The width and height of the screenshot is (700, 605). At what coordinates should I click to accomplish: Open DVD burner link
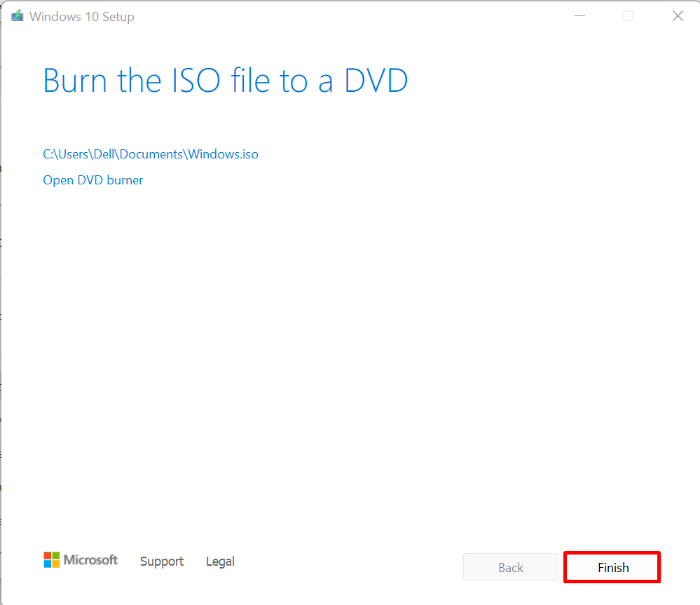[x=93, y=180]
